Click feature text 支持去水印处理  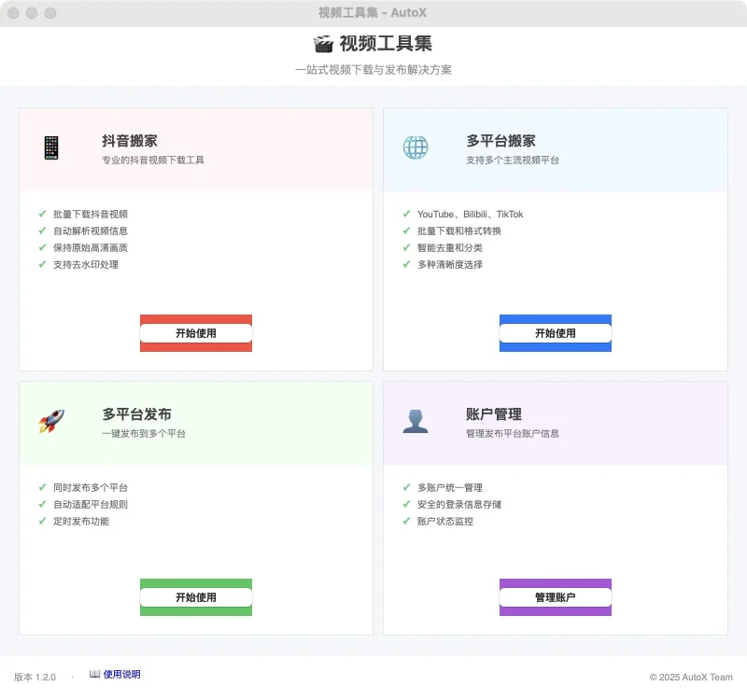click(86, 264)
